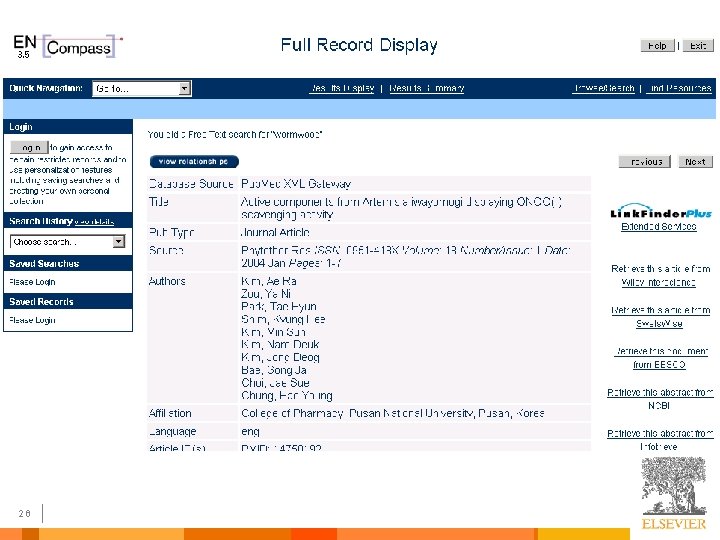This screenshot has height=540, width=720.
Task: Open the Quick Navigation Go to dropdown
Action: point(141,88)
